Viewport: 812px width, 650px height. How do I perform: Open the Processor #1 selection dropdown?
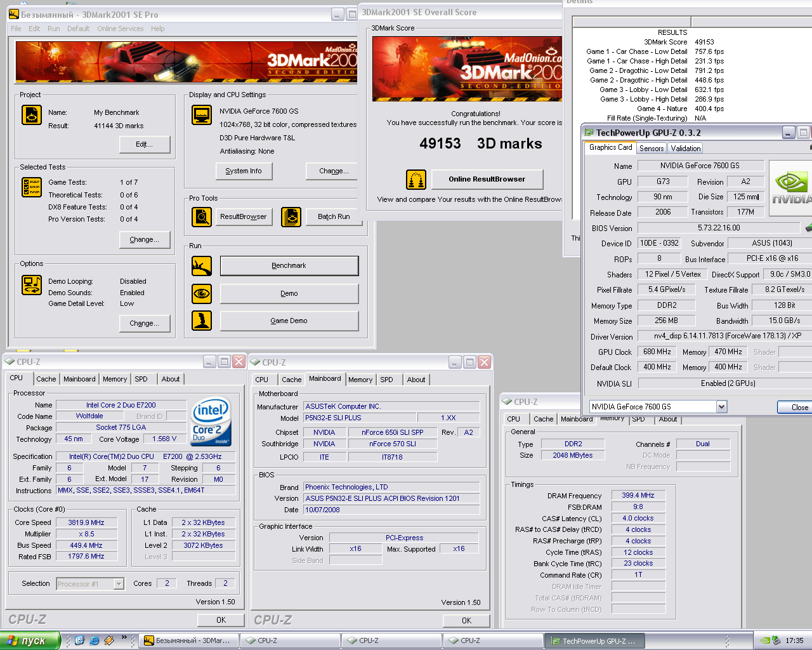pyautogui.click(x=119, y=584)
